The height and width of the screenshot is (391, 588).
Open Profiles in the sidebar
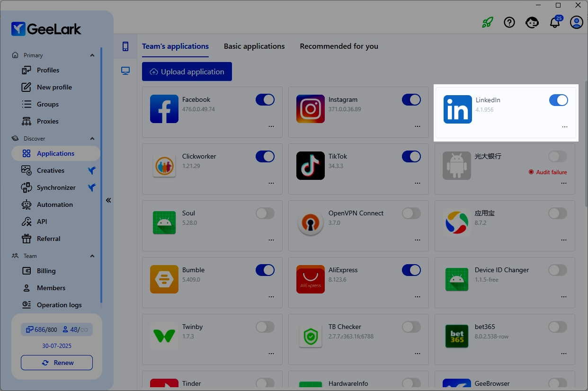pos(56,70)
